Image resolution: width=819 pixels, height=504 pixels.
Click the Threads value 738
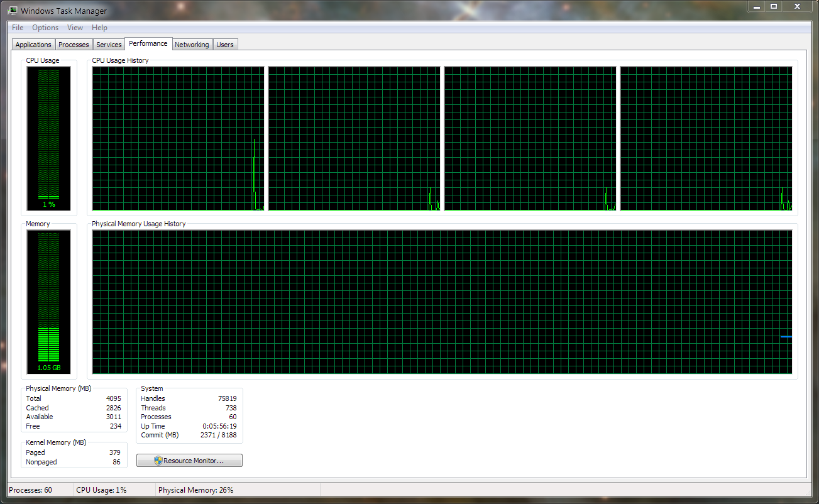tap(231, 408)
